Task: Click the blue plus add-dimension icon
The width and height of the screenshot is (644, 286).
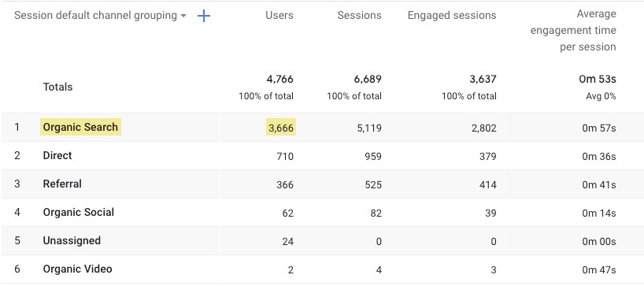Action: click(204, 16)
